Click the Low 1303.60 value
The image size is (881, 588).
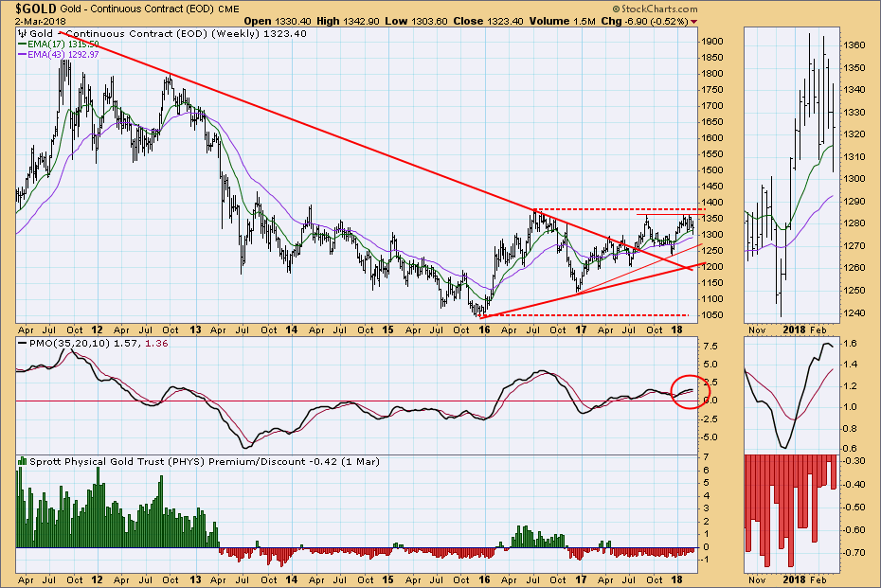(416, 21)
